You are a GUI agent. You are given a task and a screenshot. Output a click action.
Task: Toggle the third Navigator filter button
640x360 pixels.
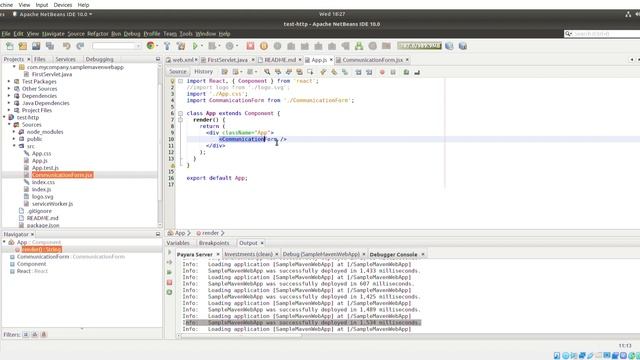pos(44,335)
